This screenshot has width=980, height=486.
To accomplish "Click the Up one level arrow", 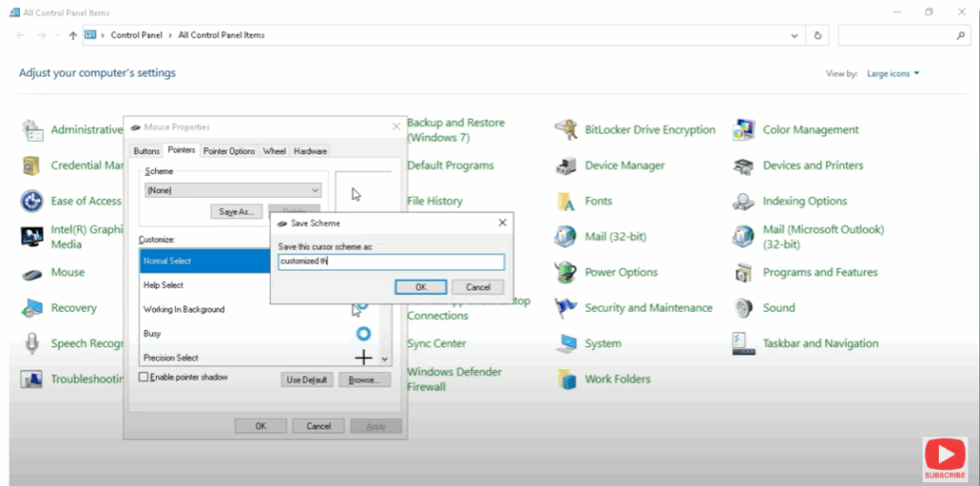I will coord(73,35).
